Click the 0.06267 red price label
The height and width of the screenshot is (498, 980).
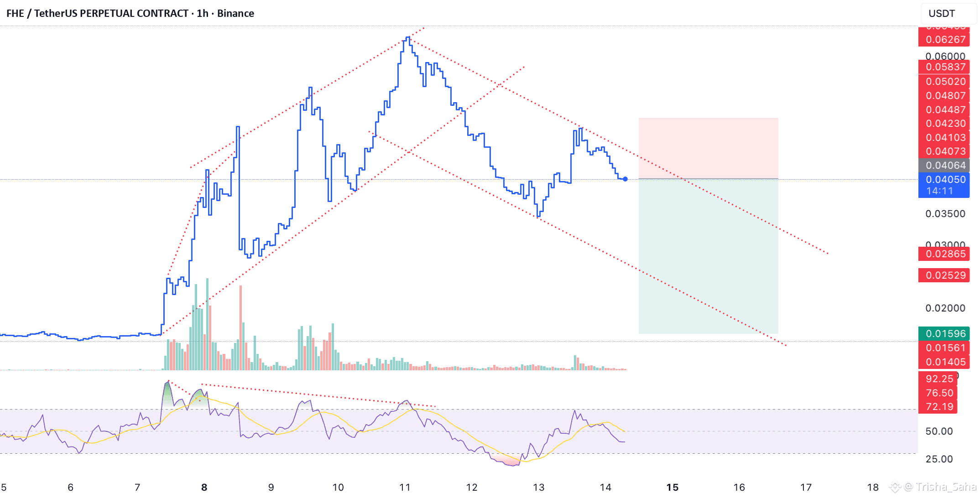pyautogui.click(x=944, y=40)
